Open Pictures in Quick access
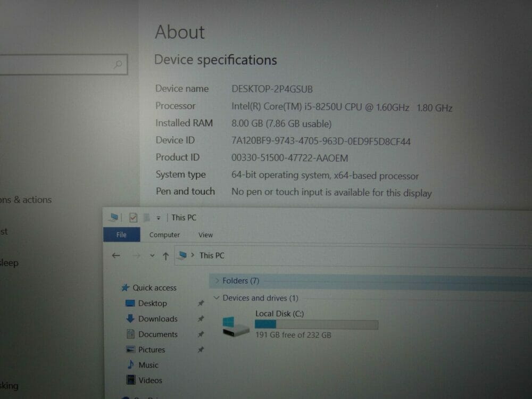532x399 pixels. tap(152, 350)
